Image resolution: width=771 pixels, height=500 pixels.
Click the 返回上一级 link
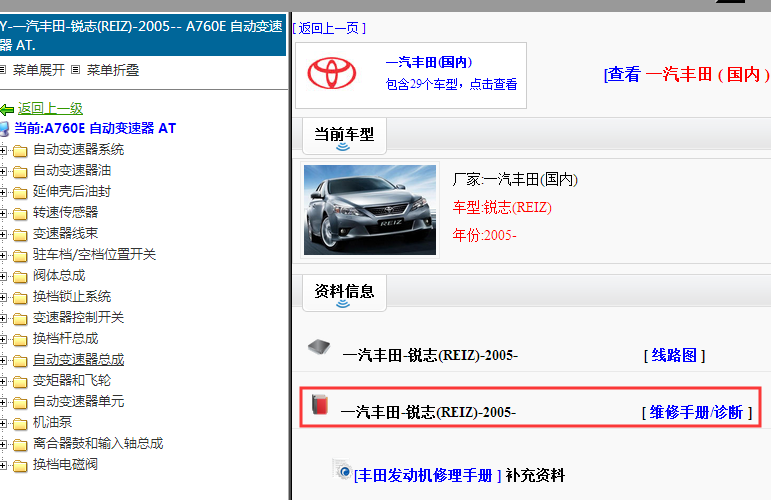click(50, 109)
